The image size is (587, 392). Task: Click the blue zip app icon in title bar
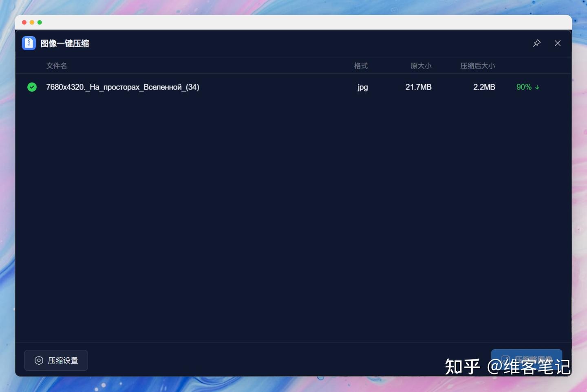pos(29,43)
